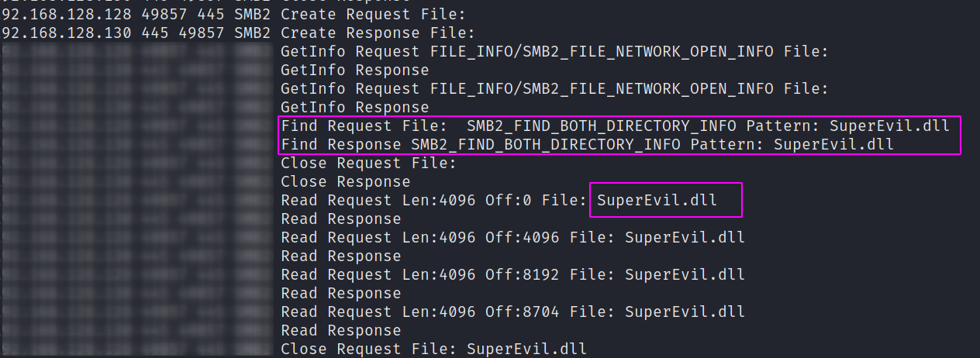980x358 pixels.
Task: Click the Read Request Off:8192 line
Action: pyautogui.click(x=513, y=275)
